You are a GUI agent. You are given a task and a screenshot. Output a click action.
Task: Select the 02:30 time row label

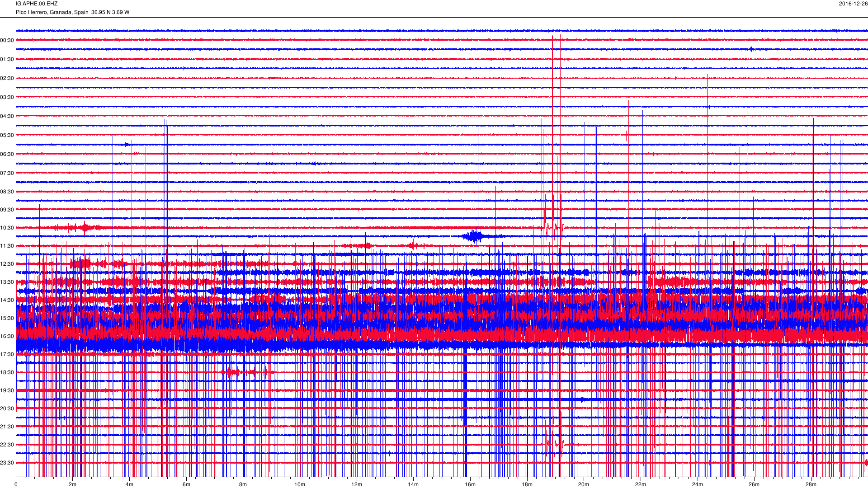pos(7,78)
